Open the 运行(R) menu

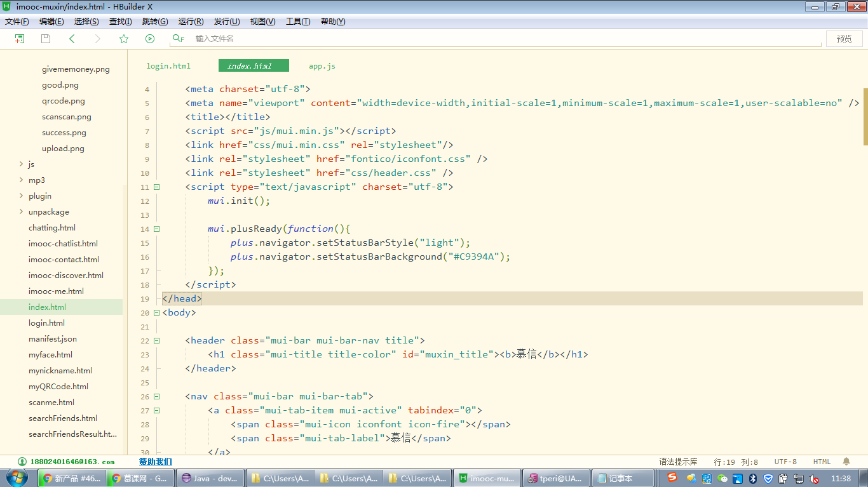(191, 22)
